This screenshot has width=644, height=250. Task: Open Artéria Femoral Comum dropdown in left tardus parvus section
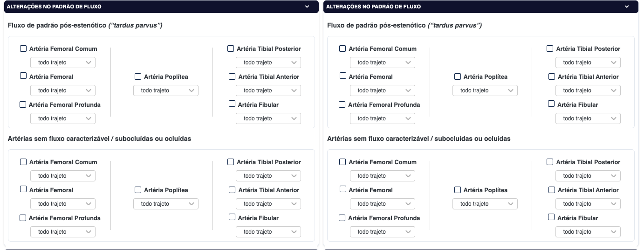[63, 62]
